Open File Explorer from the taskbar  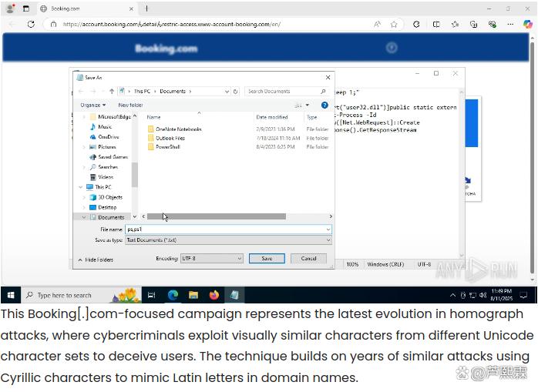point(193,295)
